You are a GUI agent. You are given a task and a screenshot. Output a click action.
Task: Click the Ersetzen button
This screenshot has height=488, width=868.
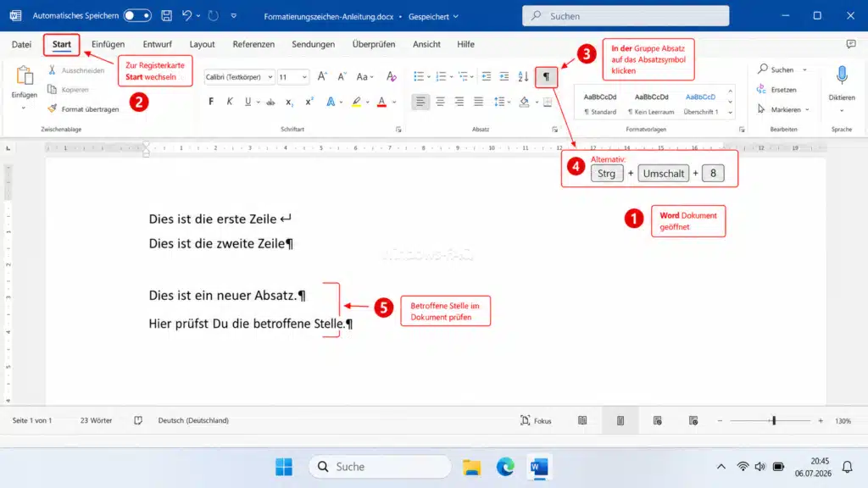[777, 90]
